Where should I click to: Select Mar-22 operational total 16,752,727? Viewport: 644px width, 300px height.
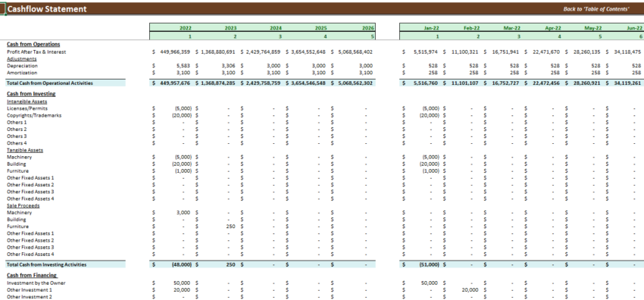pyautogui.click(x=506, y=83)
